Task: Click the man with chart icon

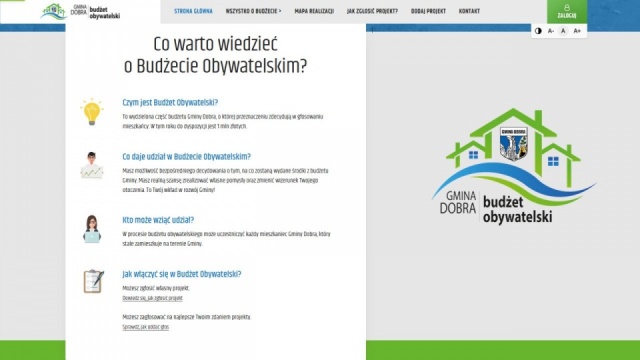Action: [x=92, y=165]
